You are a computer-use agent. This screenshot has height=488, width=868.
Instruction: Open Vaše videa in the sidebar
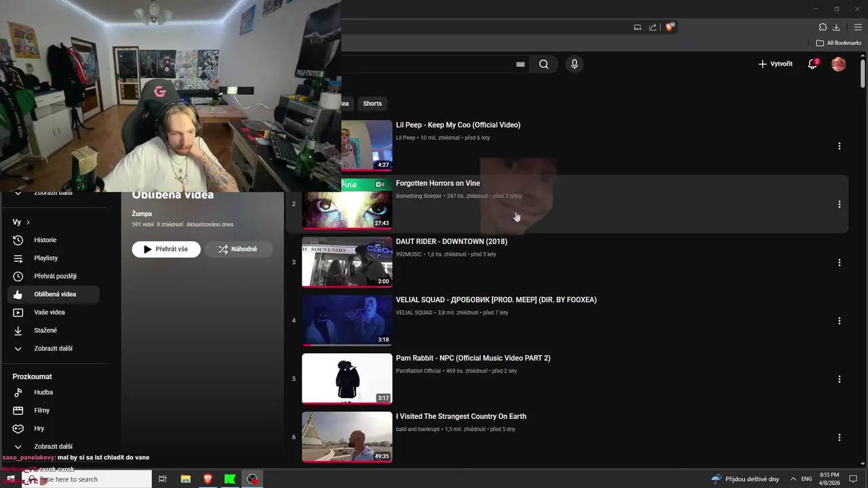54,312
